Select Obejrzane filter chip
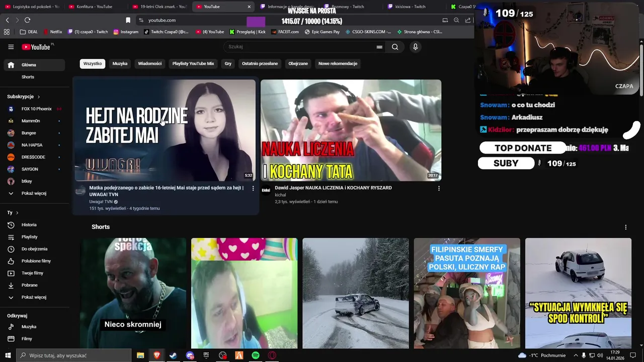Screen dimensions: 644x362 [298, 64]
